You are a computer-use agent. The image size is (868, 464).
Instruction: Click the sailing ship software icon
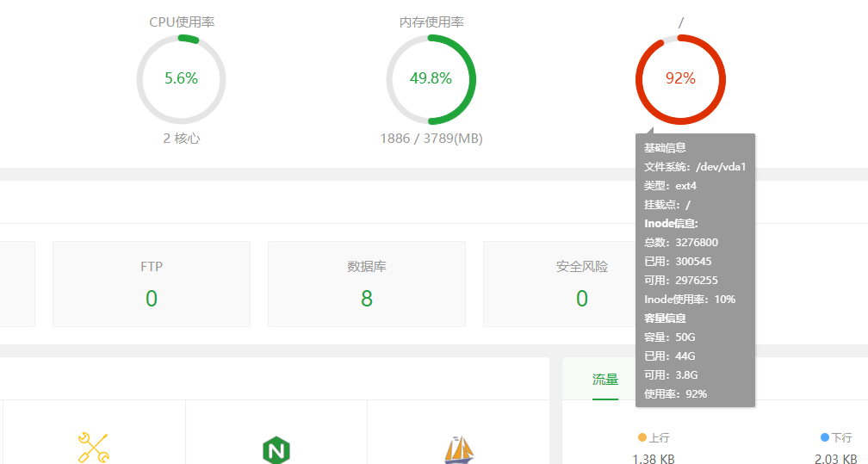(x=459, y=449)
